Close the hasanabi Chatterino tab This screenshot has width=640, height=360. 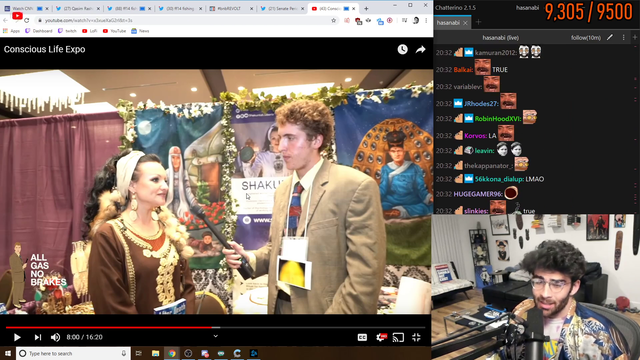click(465, 23)
